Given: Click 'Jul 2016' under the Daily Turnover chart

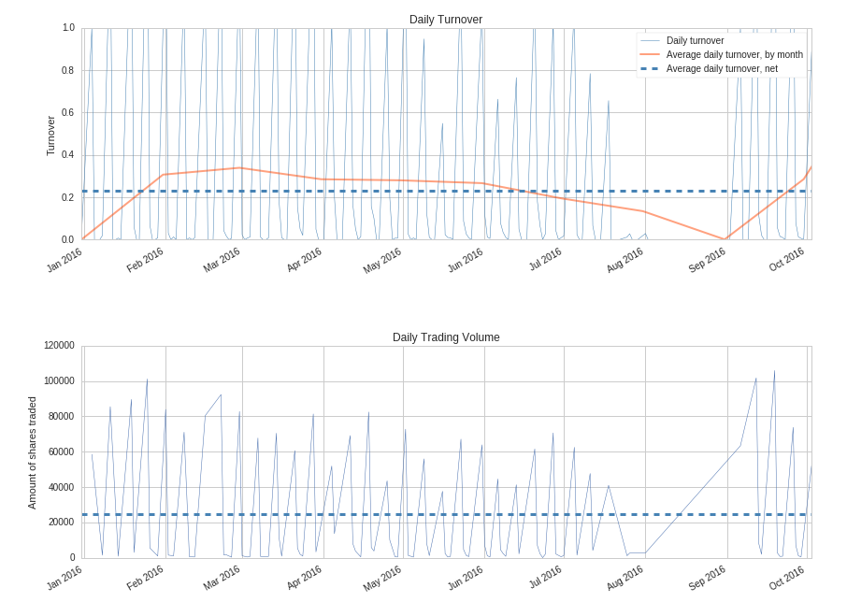Looking at the screenshot, I should (x=546, y=260).
